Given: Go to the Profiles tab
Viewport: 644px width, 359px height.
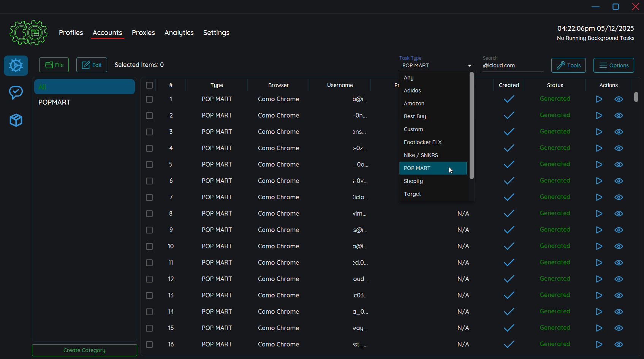Looking at the screenshot, I should pyautogui.click(x=71, y=33).
